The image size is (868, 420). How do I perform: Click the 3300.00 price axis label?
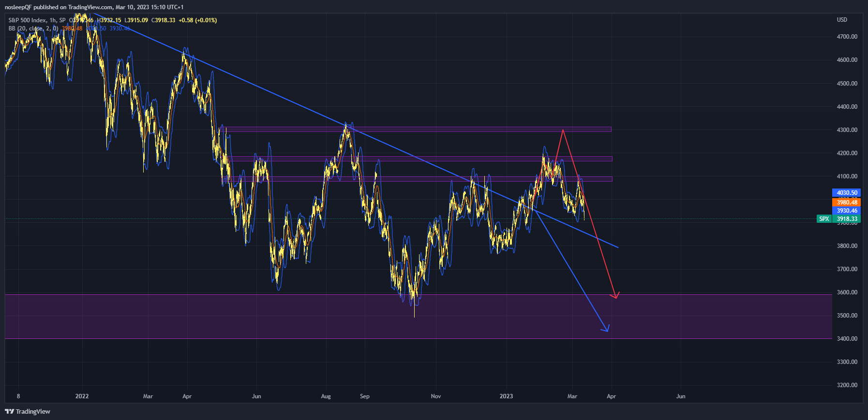847,362
